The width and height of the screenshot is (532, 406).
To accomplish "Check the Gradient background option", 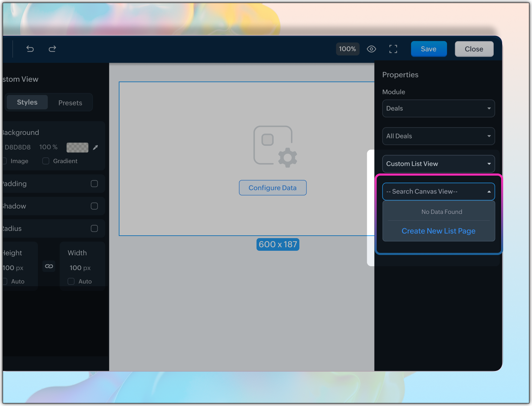I will (46, 161).
